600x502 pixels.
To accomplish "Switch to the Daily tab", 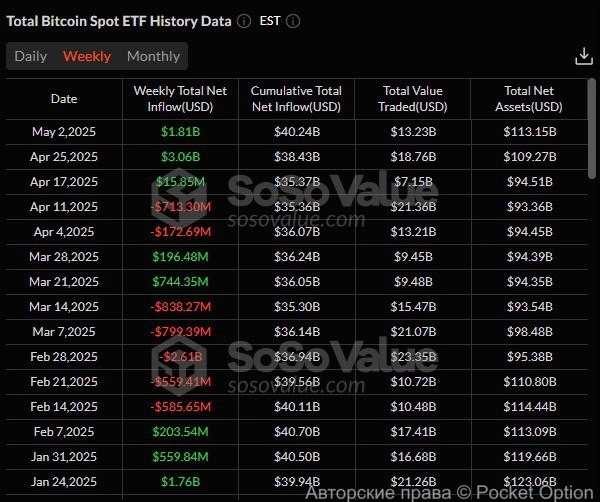I will pyautogui.click(x=31, y=56).
